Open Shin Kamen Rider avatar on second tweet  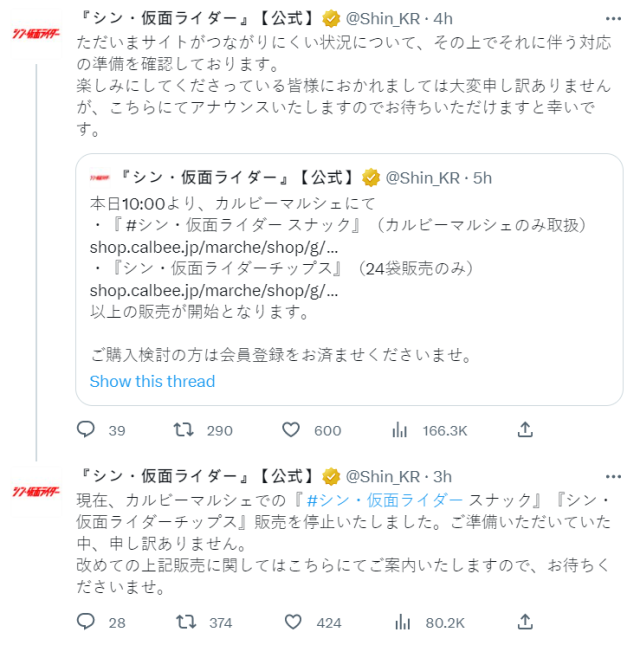[x=36, y=491]
